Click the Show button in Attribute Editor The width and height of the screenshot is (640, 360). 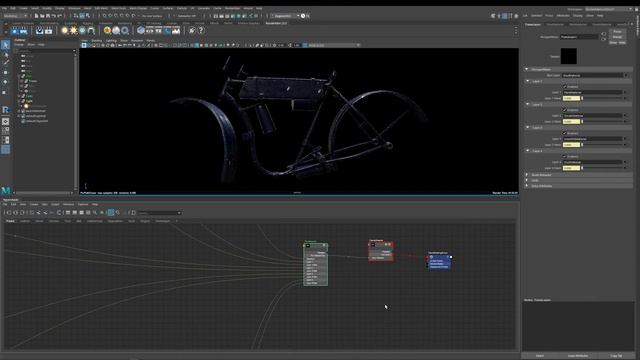(613, 42)
